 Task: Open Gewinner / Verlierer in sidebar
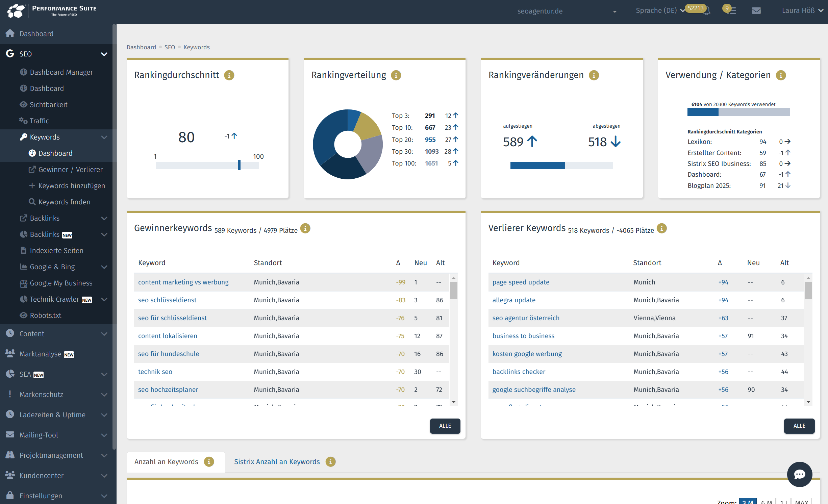(70, 170)
